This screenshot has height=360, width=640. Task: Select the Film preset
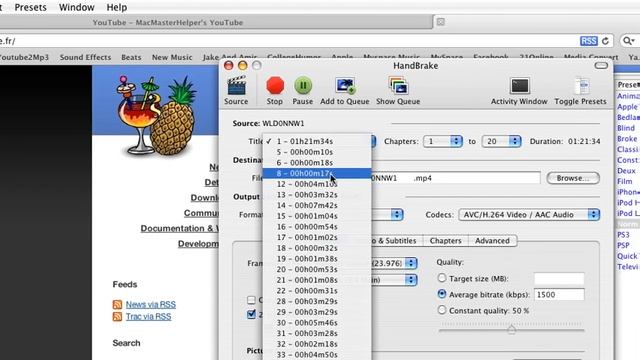(624, 181)
